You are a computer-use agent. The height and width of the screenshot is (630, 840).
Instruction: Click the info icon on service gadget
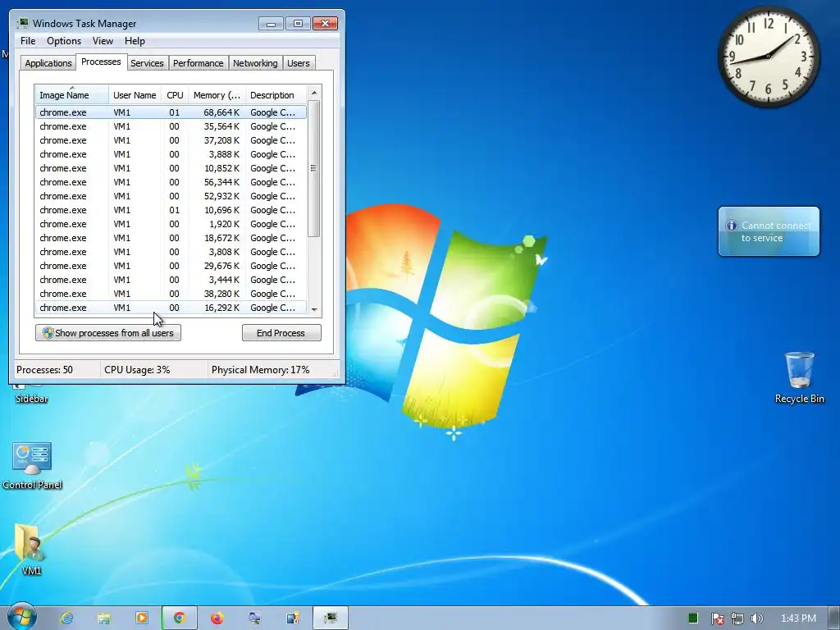pyautogui.click(x=731, y=226)
